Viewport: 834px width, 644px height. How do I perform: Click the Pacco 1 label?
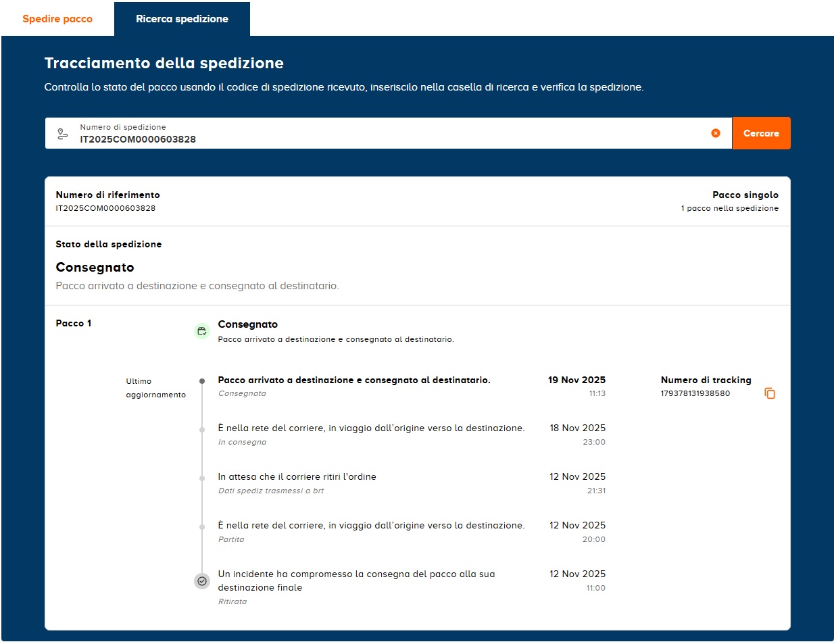coord(73,323)
